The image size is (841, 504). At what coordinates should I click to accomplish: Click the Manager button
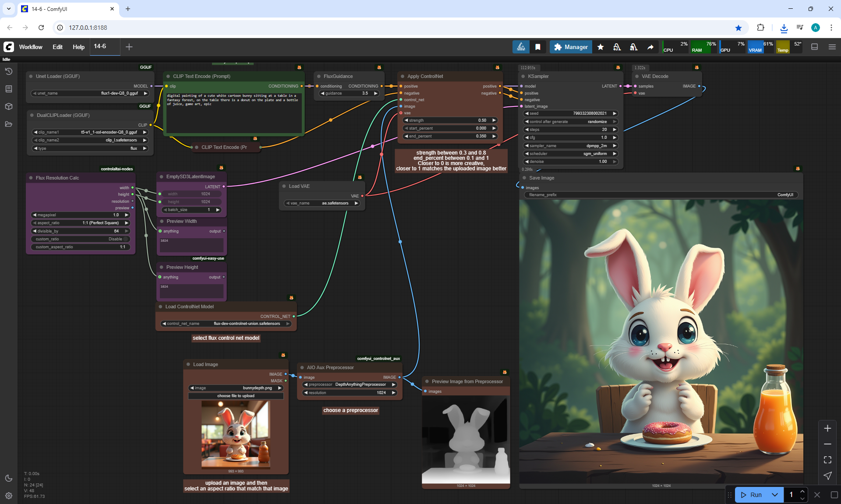pyautogui.click(x=571, y=47)
